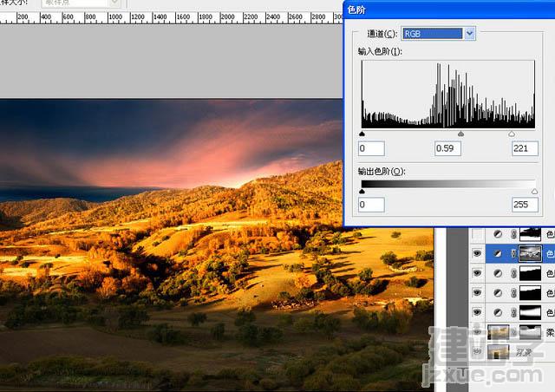Hide the adjustment layer directly above 柔 layer
The height and width of the screenshot is (392, 555).
pyautogui.click(x=477, y=312)
